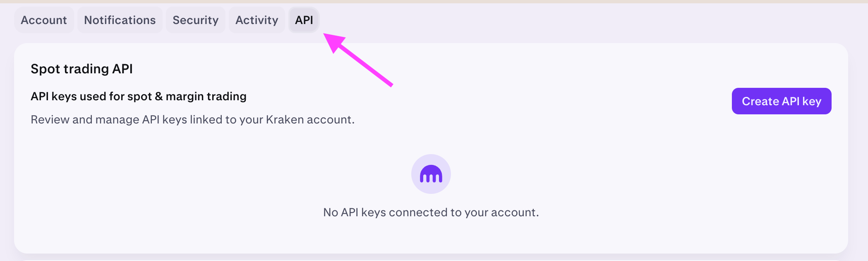
Task: Select the review and manage API keys description
Action: 192,120
